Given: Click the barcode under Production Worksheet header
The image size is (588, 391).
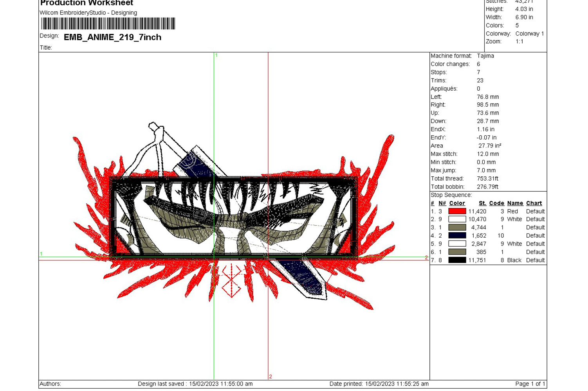Looking at the screenshot, I should (108, 24).
